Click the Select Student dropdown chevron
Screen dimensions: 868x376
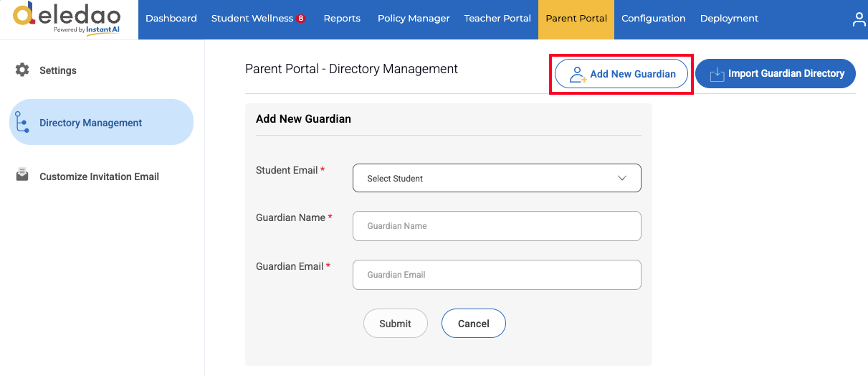pos(622,178)
